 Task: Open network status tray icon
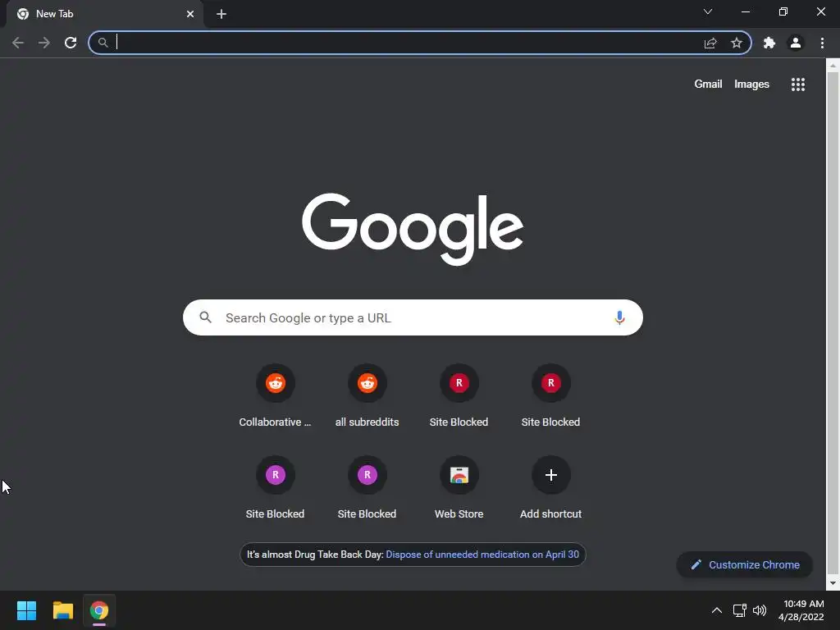[x=740, y=610]
